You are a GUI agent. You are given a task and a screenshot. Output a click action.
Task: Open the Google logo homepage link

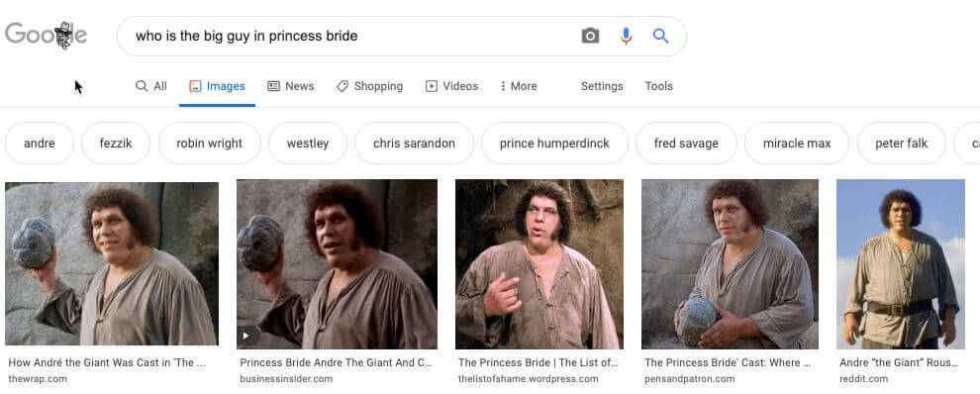[47, 35]
